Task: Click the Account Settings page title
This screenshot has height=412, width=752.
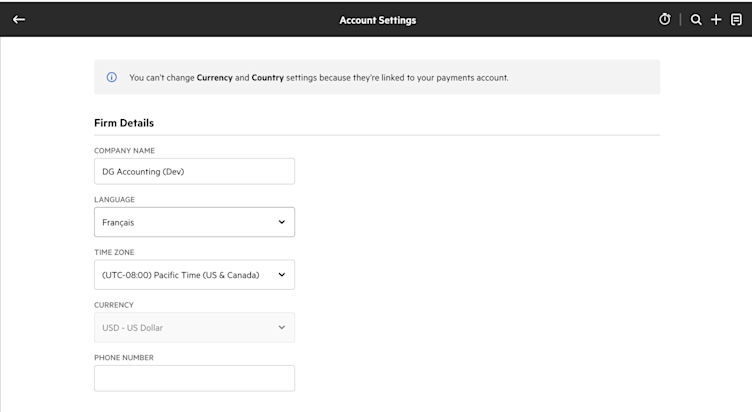Action: pyautogui.click(x=378, y=20)
